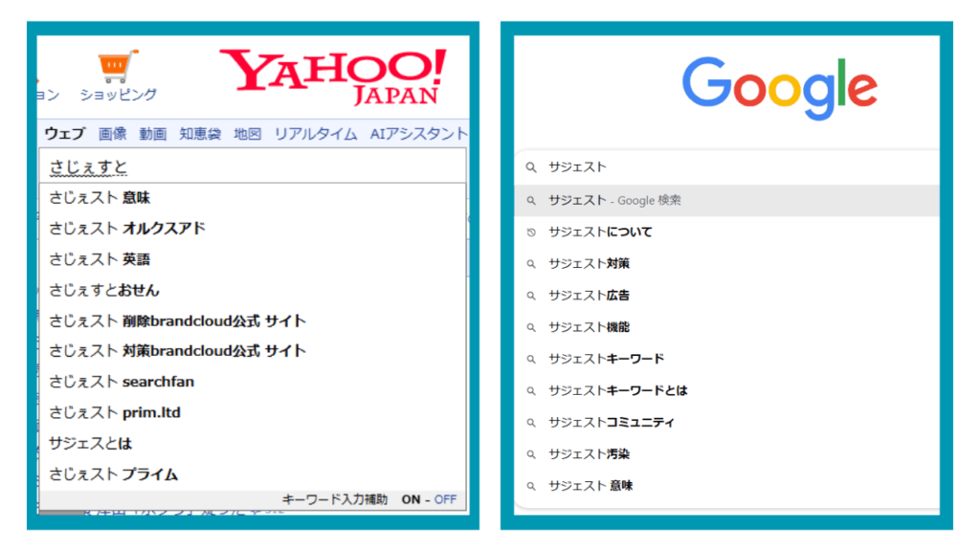
Task: Choose the suggestion サジェストとは
Action: pos(93,443)
